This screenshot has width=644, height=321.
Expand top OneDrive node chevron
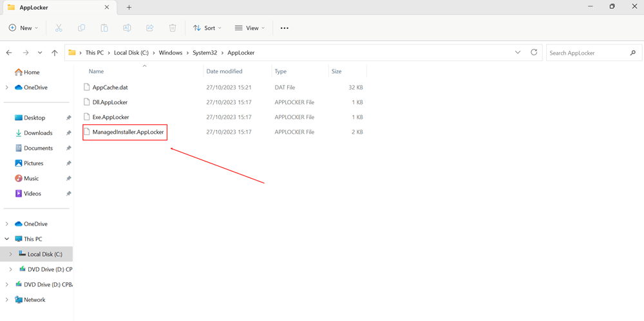coord(6,87)
